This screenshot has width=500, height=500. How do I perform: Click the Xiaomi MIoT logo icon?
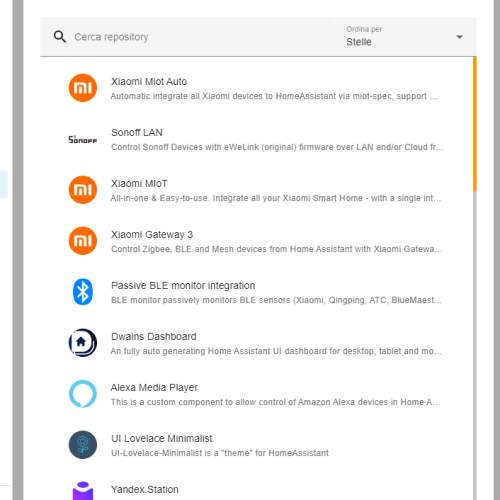83,190
